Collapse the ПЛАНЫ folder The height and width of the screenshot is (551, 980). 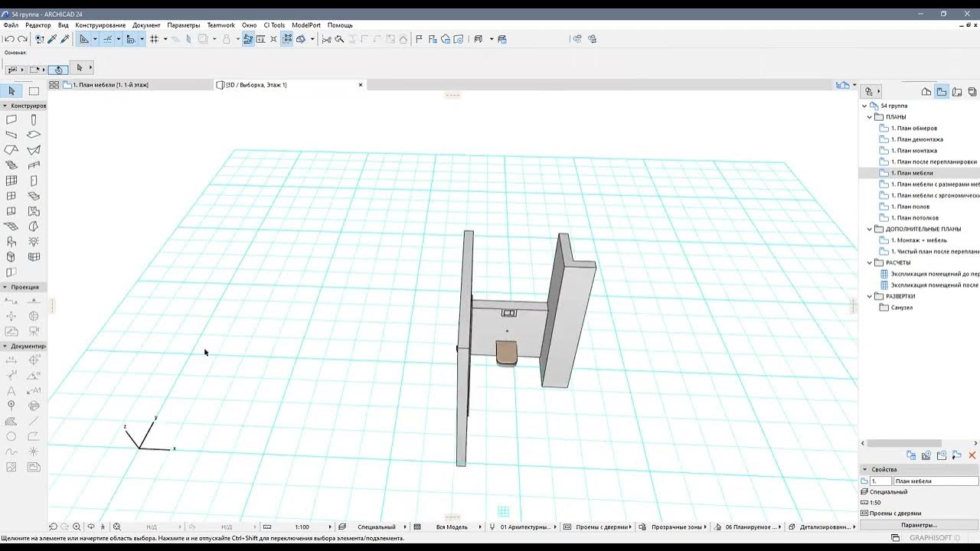pos(870,117)
